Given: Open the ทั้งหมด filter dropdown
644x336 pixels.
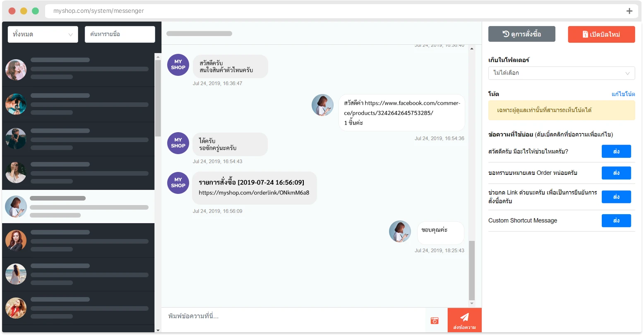Looking at the screenshot, I should tap(43, 34).
